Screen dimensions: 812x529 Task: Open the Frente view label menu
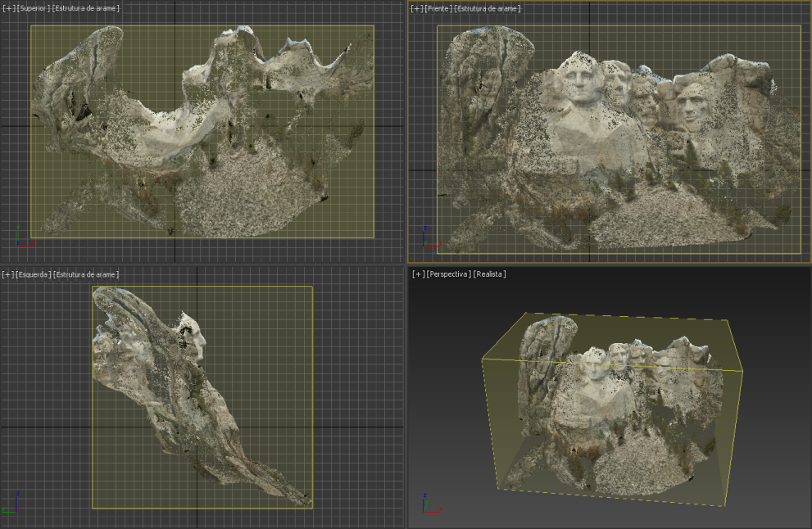click(438, 8)
